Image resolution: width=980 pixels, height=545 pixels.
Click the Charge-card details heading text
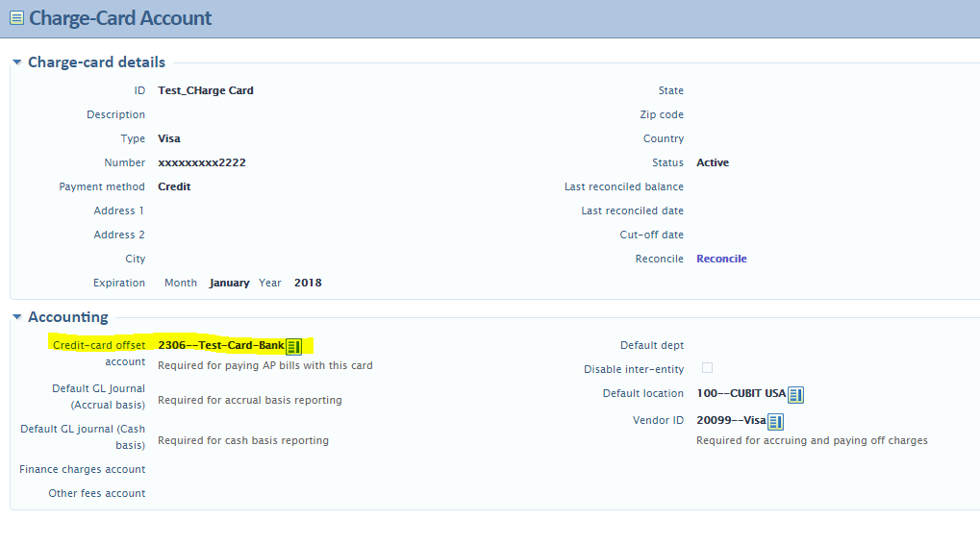coord(97,62)
